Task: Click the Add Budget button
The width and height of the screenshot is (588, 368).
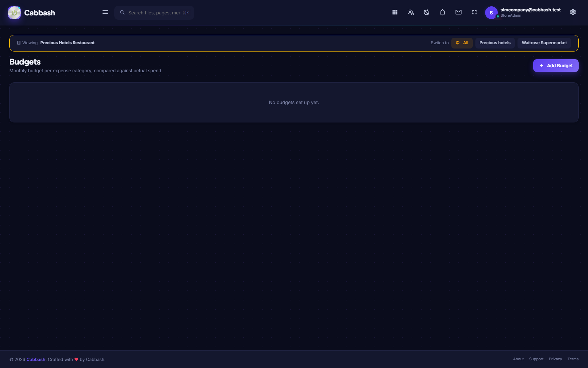Action: click(556, 66)
